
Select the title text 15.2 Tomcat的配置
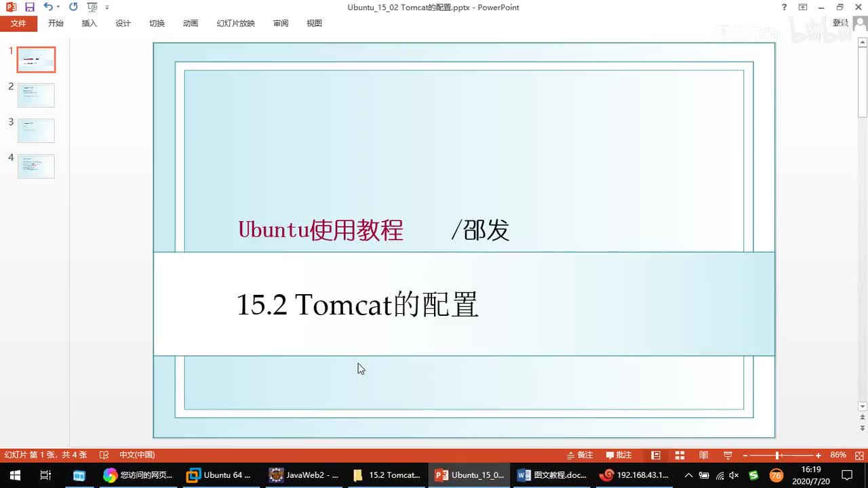point(357,305)
